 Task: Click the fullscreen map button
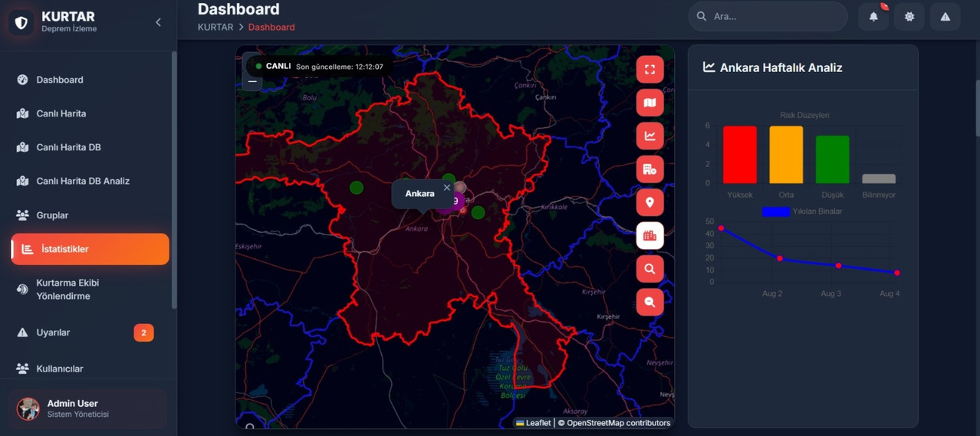[x=649, y=69]
